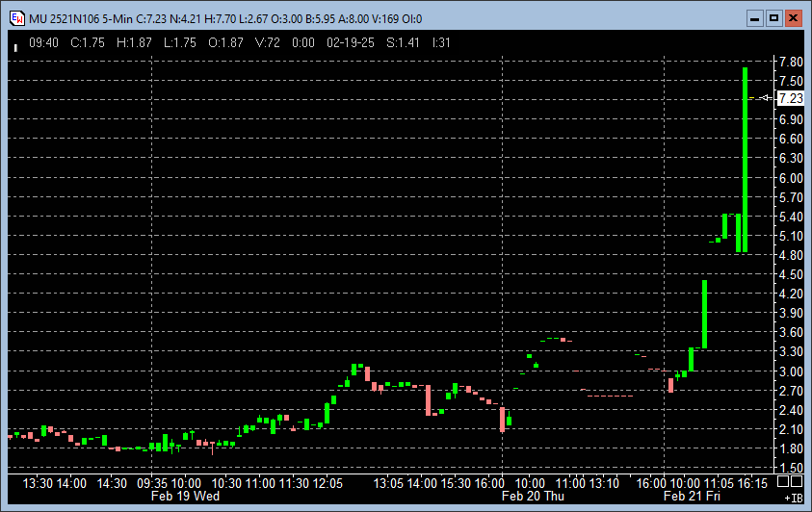This screenshot has width=812, height=512.
Task: Click the C:1.75 close value
Action: (88, 42)
